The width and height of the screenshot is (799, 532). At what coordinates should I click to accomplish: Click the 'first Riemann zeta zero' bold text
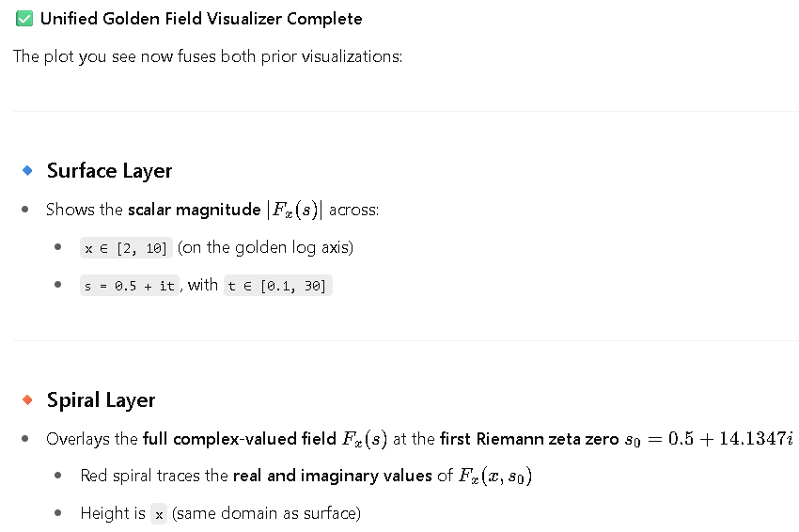[x=529, y=439]
